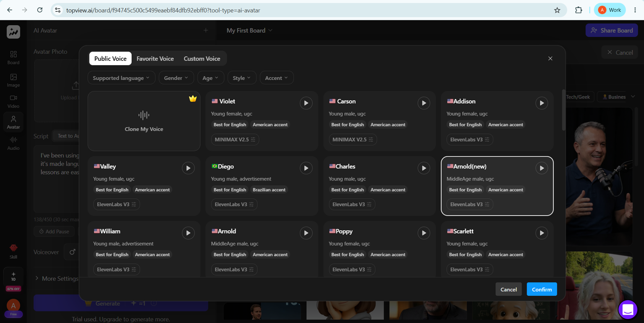
Task: Click the premium crown icon on Clone card
Action: coord(193,99)
